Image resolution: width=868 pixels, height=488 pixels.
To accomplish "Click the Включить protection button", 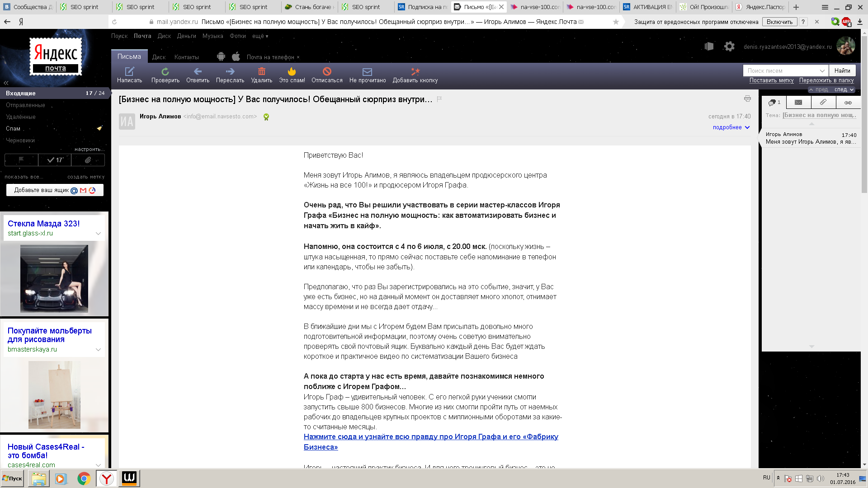I will pos(779,22).
